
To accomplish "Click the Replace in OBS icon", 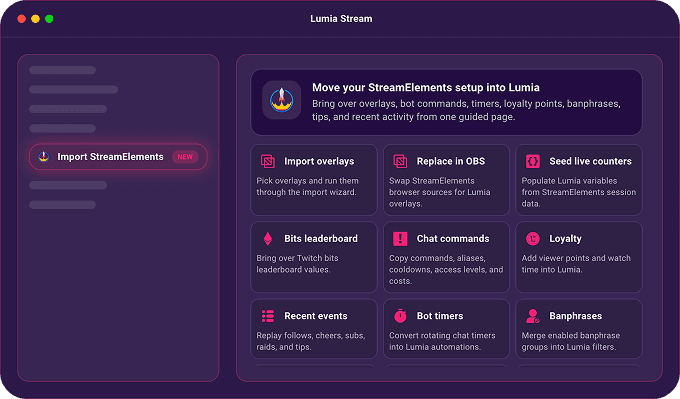I will click(400, 161).
